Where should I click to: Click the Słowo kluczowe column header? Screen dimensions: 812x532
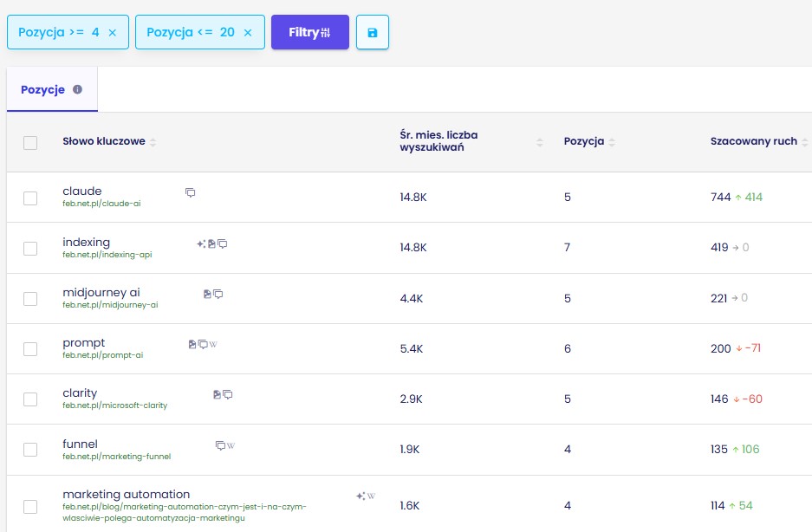[104, 141]
